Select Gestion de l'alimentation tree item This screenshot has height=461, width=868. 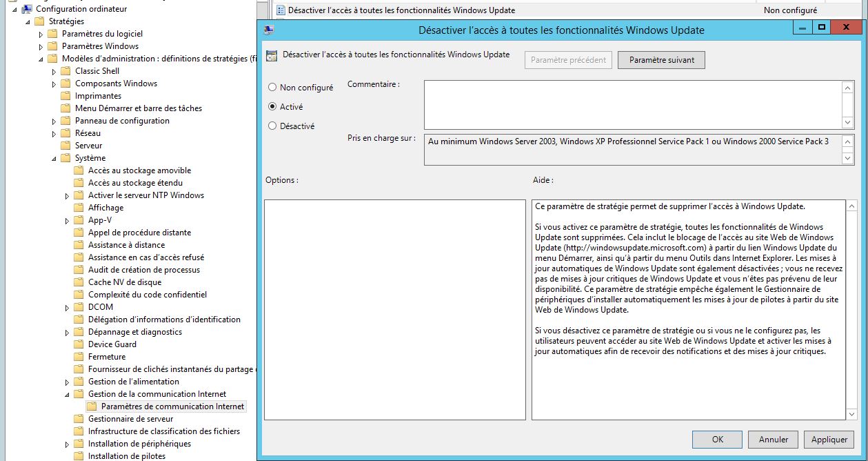click(x=134, y=382)
